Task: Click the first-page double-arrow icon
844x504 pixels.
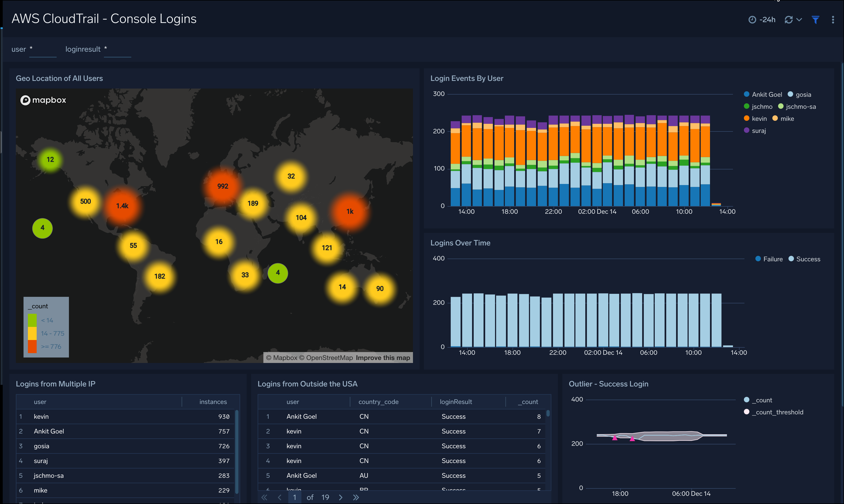Action: coord(264,497)
